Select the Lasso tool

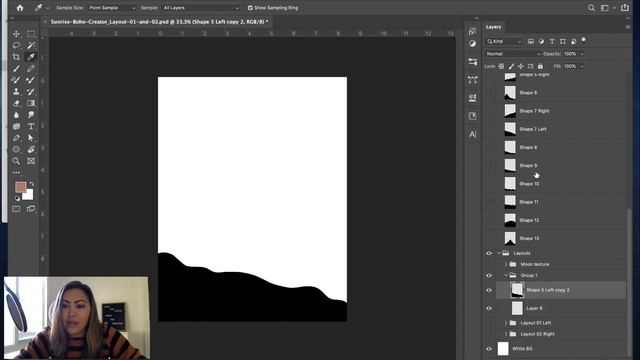[16, 45]
